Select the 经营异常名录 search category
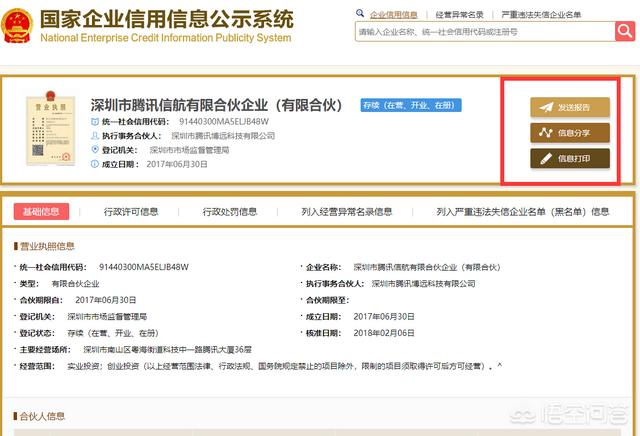 [x=460, y=15]
